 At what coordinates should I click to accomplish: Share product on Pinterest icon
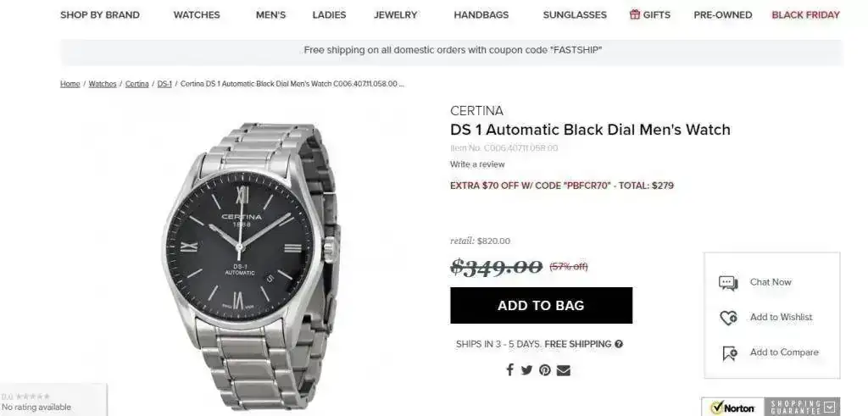click(545, 370)
